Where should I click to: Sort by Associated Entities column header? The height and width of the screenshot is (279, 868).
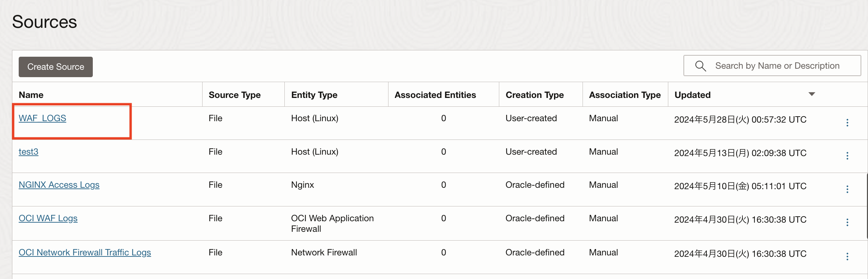tap(435, 95)
